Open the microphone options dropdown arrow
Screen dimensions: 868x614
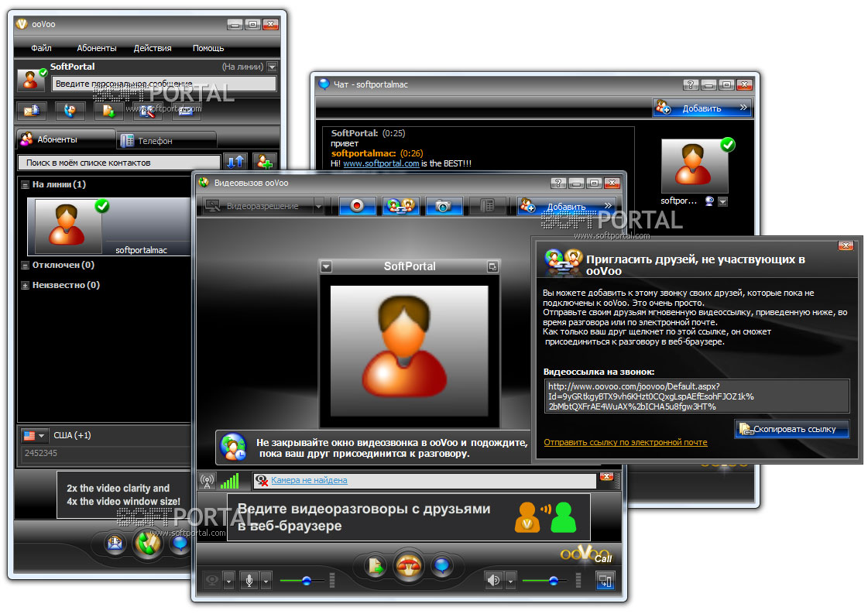click(x=266, y=580)
